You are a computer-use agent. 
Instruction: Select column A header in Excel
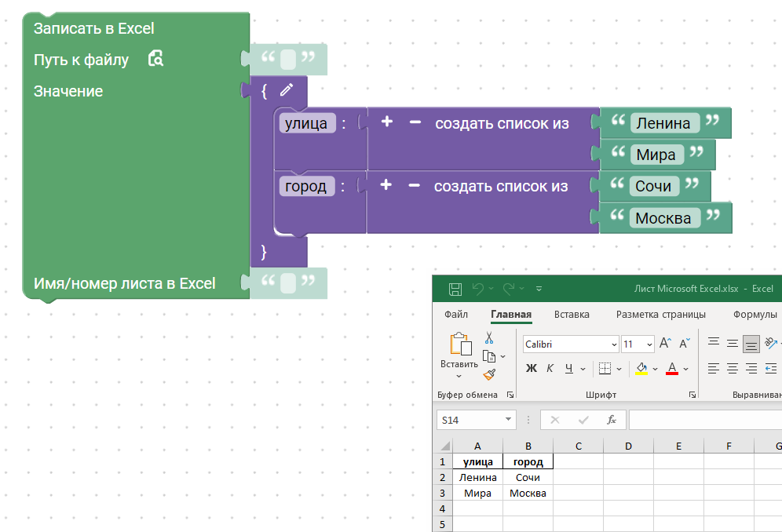(x=477, y=446)
